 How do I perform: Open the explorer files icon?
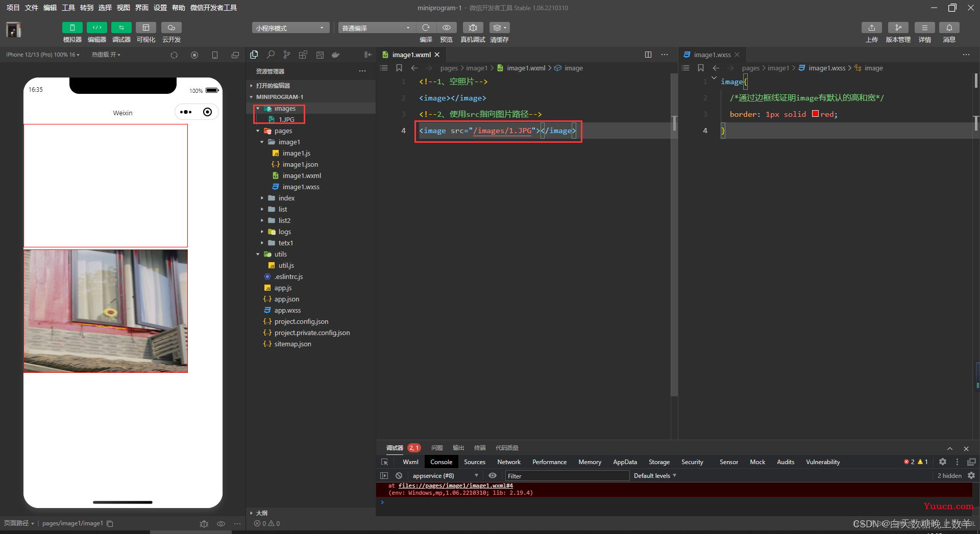point(254,55)
